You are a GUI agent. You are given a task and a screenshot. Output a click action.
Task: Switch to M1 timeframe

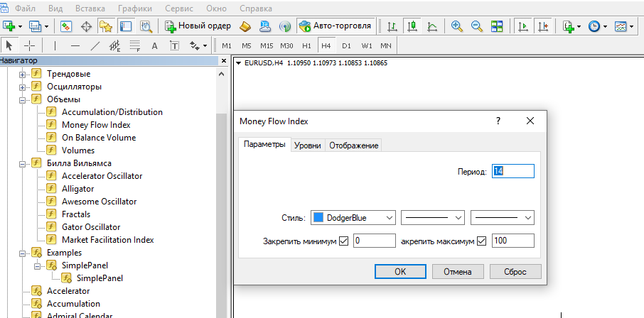[x=227, y=45]
